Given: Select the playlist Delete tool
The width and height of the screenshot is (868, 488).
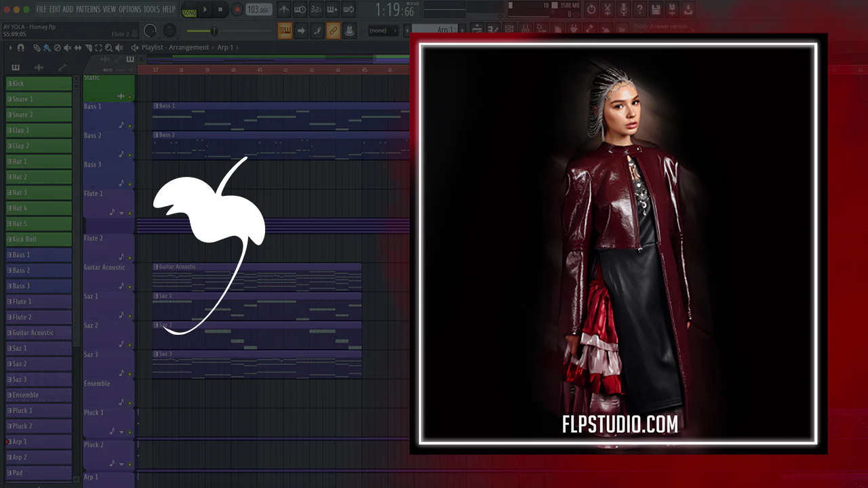Looking at the screenshot, I should coord(57,47).
